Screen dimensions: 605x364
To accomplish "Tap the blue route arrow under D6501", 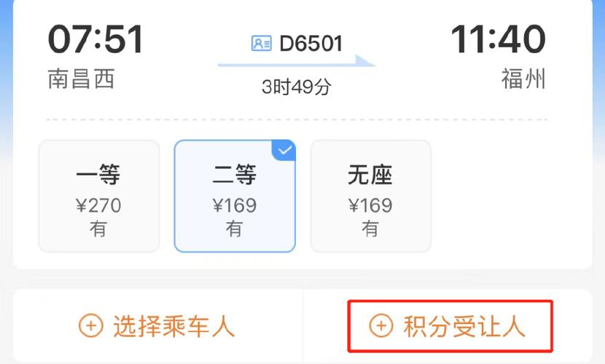I will (297, 62).
